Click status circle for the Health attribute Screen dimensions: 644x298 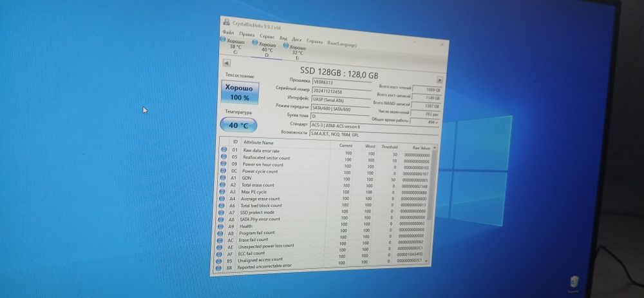click(220, 226)
